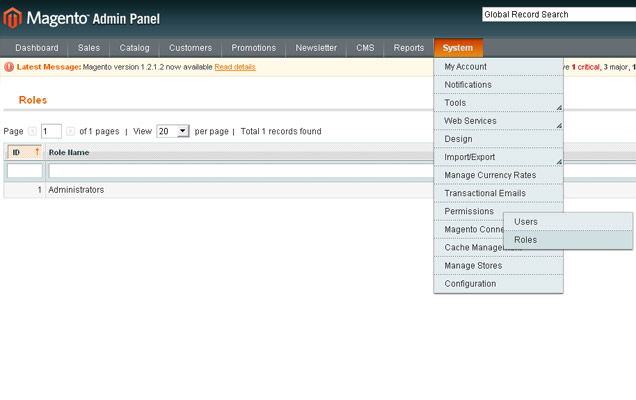Viewport: 636px width, 400px height.
Task: Click the ID cell value 1
Action: click(39, 190)
